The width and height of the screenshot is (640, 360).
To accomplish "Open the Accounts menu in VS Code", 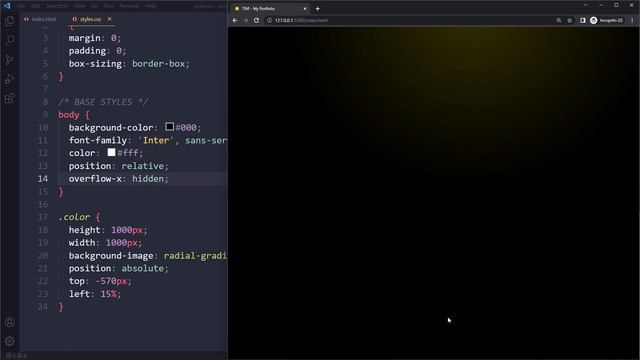I will tap(9, 322).
